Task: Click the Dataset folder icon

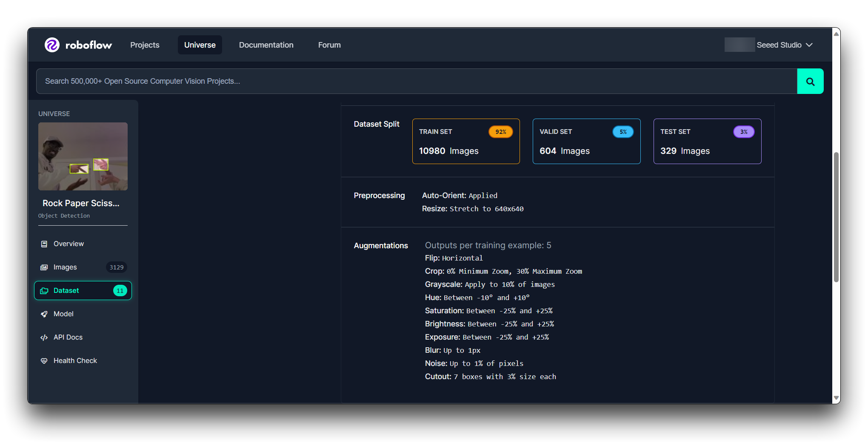Action: tap(44, 291)
